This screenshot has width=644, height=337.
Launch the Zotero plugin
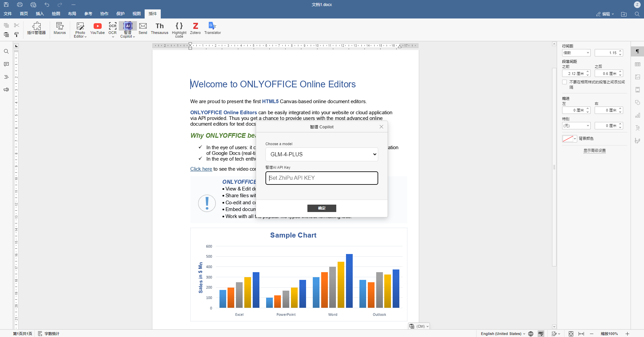click(195, 29)
